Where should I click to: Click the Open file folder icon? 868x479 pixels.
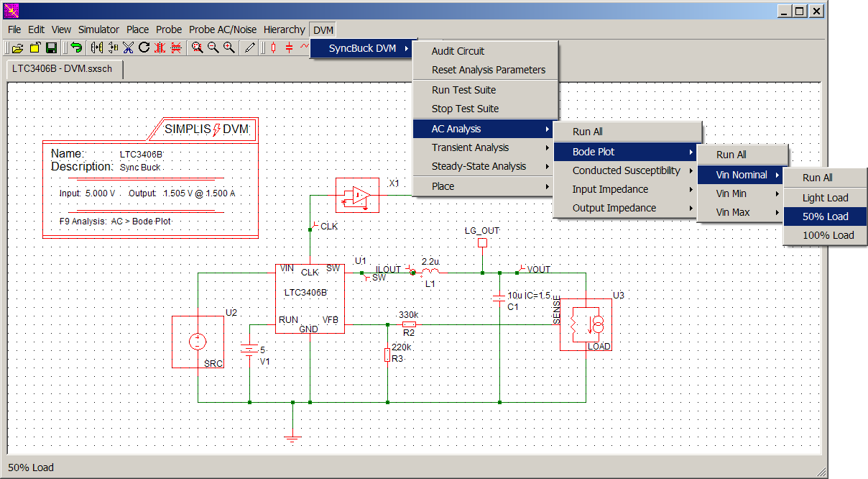pyautogui.click(x=18, y=48)
